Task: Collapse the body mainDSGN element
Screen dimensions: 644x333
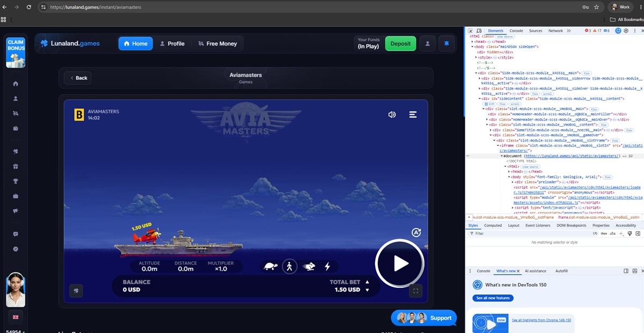Action: (x=473, y=47)
